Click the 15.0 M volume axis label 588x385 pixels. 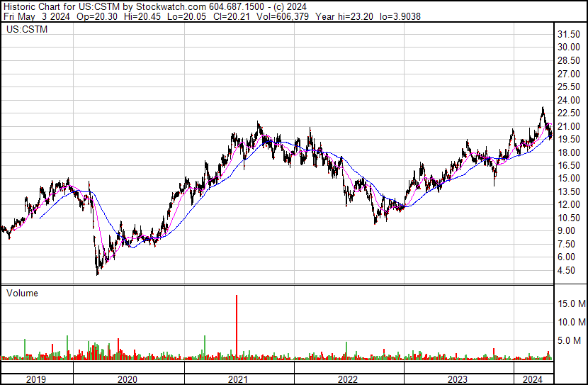(x=571, y=303)
